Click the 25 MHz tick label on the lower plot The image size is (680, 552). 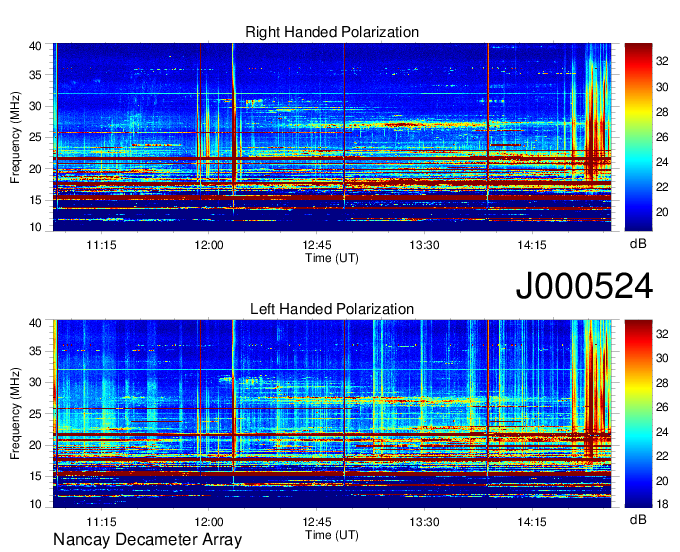coord(35,414)
